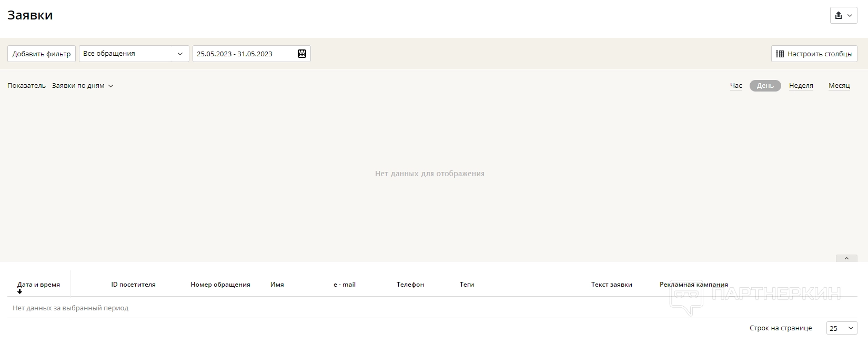Open the export share dropdown button
The height and width of the screenshot is (344, 868).
[843, 15]
